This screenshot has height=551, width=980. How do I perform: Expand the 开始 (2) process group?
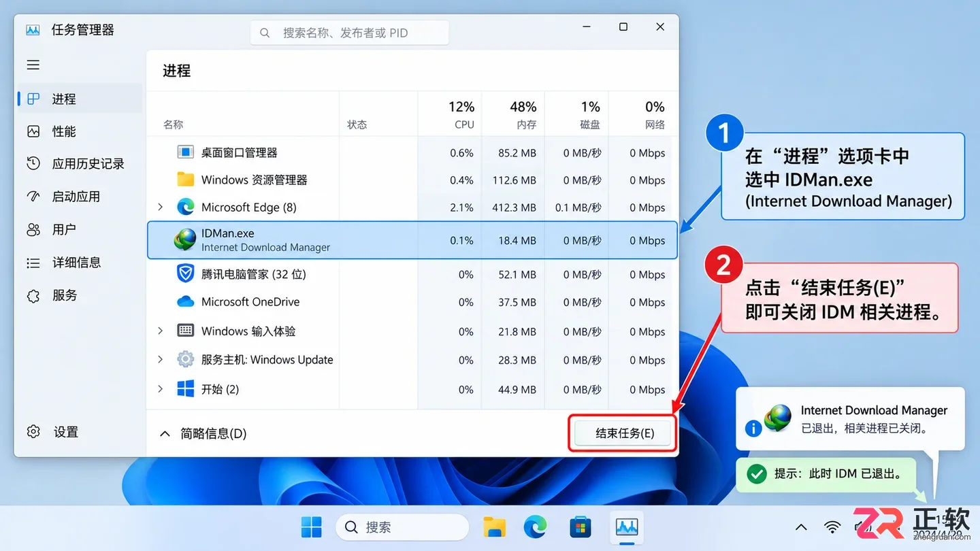click(161, 389)
